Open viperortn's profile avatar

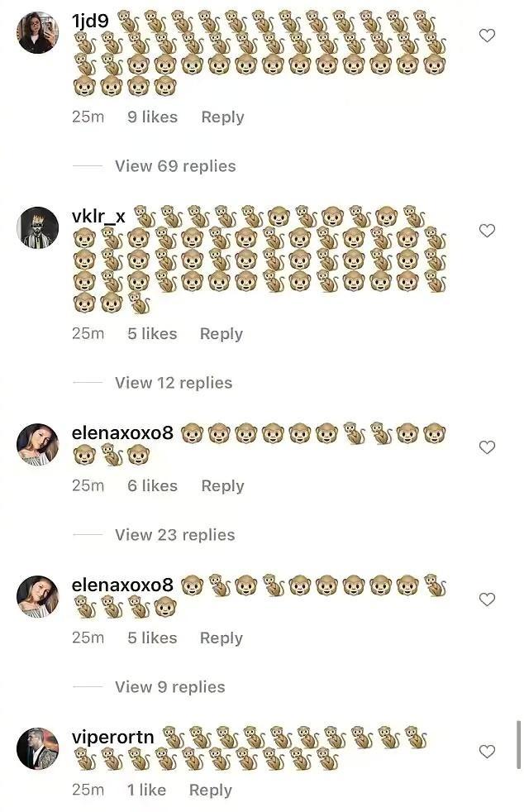click(x=38, y=749)
